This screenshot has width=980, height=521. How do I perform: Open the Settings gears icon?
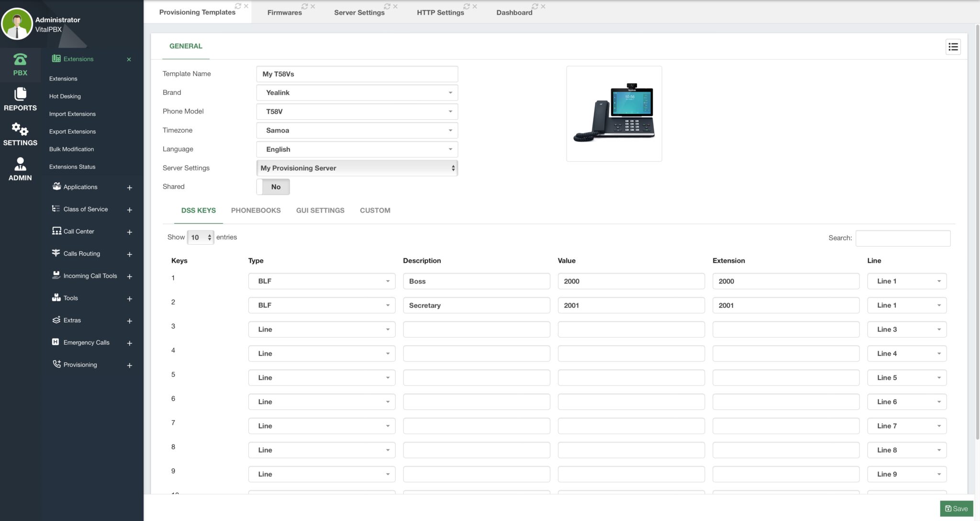(20, 129)
